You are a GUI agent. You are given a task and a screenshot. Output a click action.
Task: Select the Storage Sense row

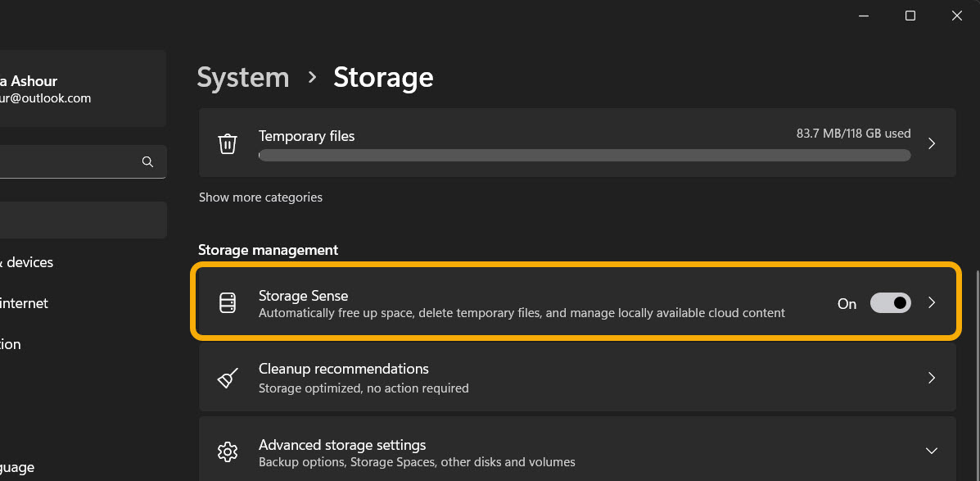[532, 302]
